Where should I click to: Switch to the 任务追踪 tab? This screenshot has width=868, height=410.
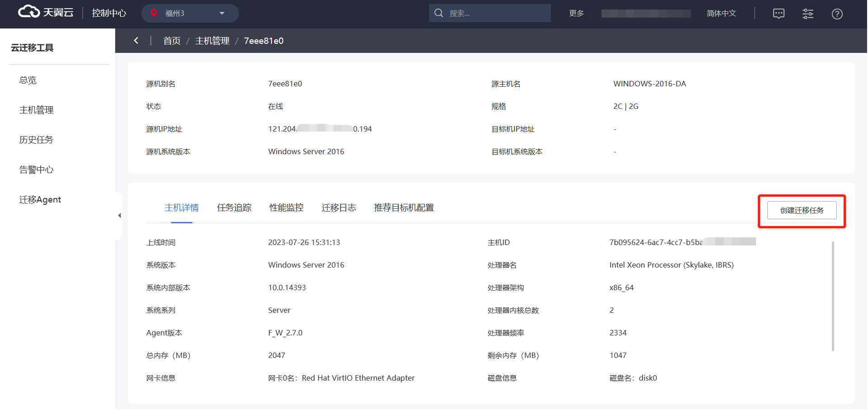(x=234, y=207)
